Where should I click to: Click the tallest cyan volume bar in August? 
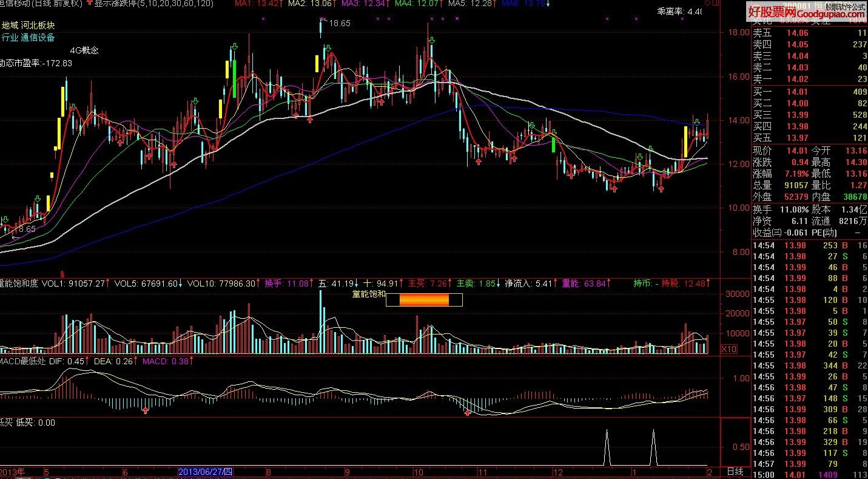tap(321, 322)
